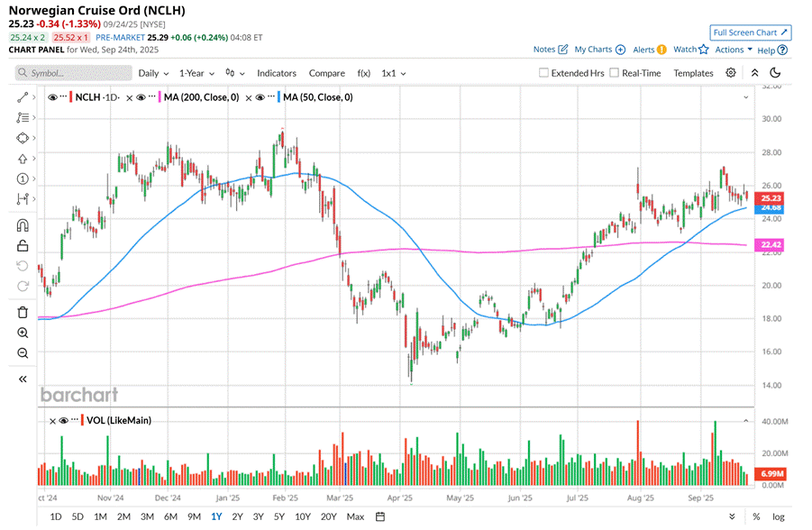Click the red 25.23 price label
Image resolution: width=812 pixels, height=530 pixels.
click(770, 198)
